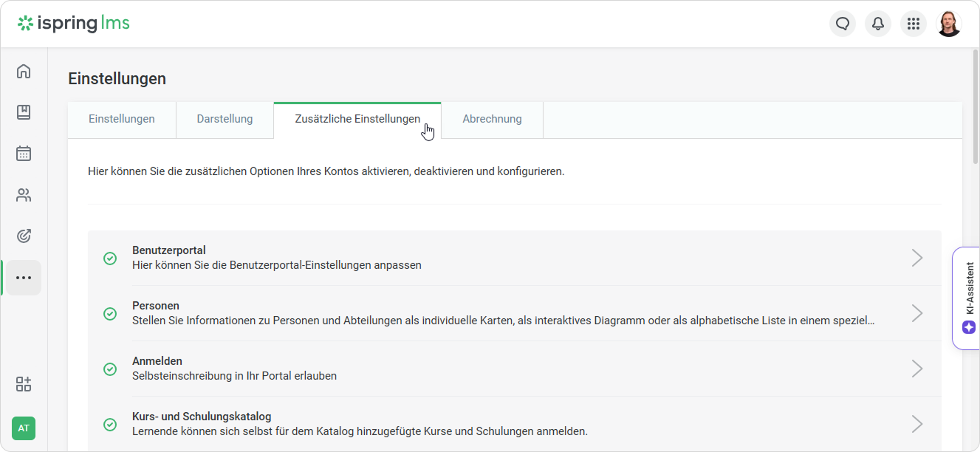Click the user profile avatar photo
The image size is (980, 452).
(x=949, y=24)
